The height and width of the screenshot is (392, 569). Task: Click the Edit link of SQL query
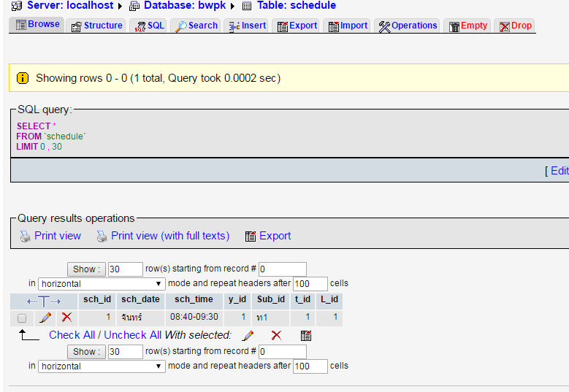[x=560, y=171]
